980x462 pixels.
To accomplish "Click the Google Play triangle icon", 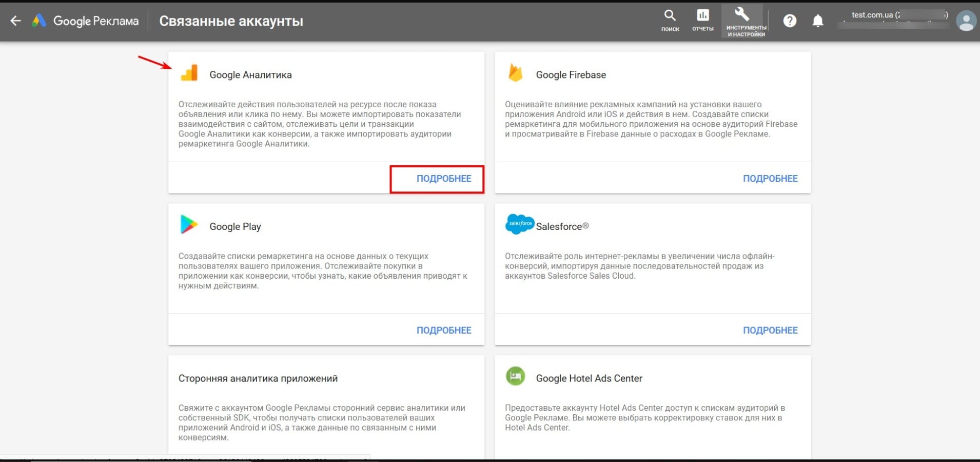I will coord(188,225).
